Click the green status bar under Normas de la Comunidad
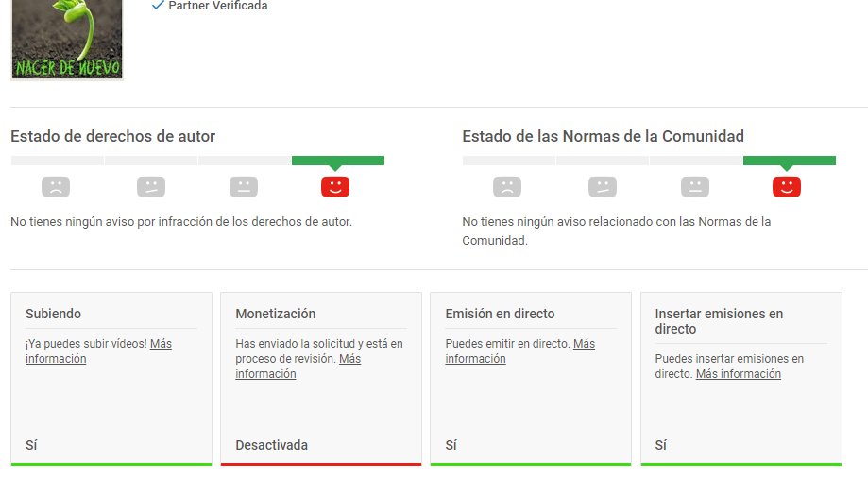The height and width of the screenshot is (479, 868). tap(790, 161)
